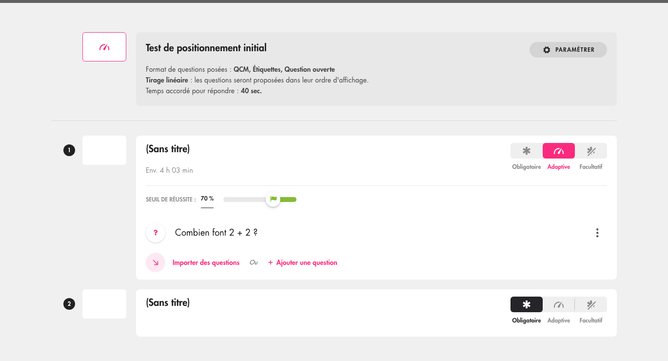Click the green flag slider handle
Image resolution: width=668 pixels, height=361 pixels.
(273, 199)
